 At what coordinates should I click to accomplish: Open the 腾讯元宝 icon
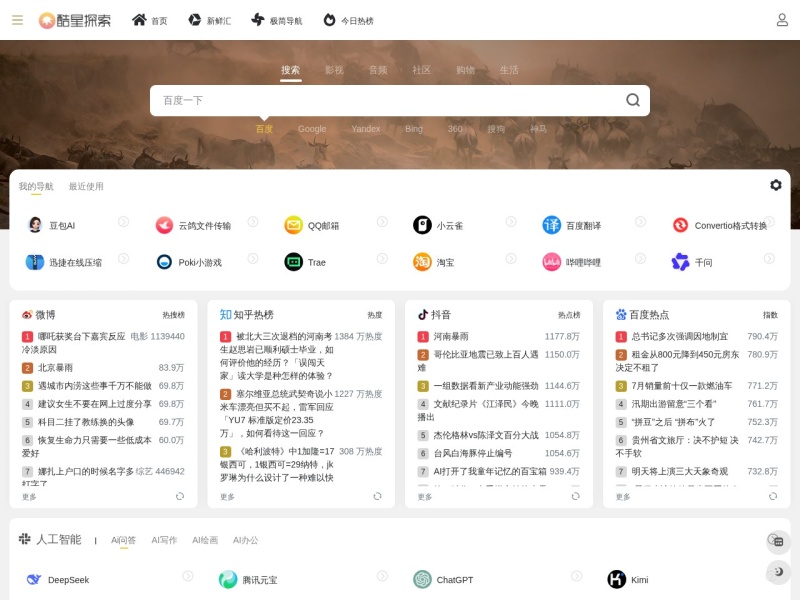pyautogui.click(x=228, y=580)
